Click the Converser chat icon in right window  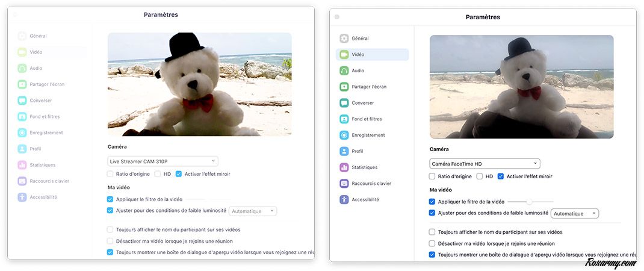click(344, 103)
